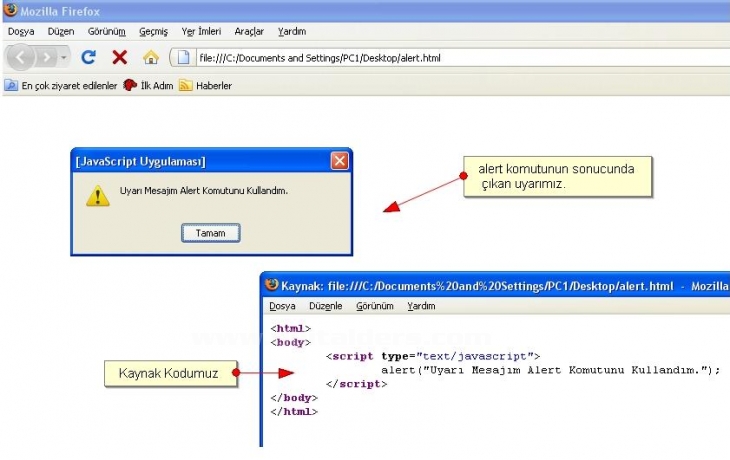Open the Geçmiş menu
The image size is (730, 460).
153,32
